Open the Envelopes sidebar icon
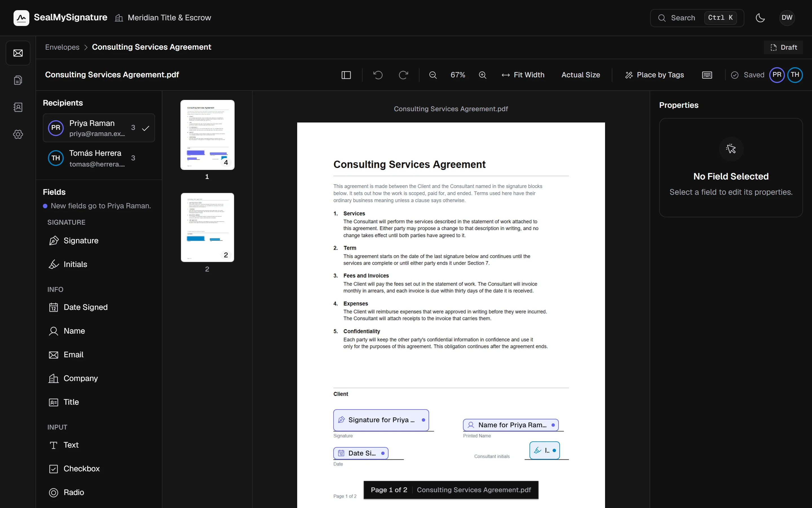 [x=18, y=53]
